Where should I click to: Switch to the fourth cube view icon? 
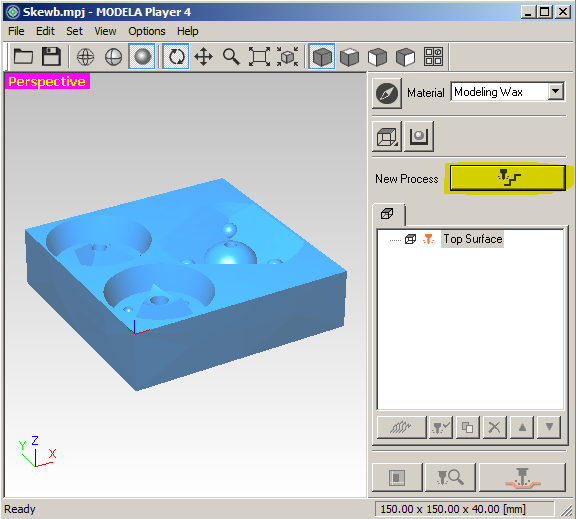coord(405,57)
